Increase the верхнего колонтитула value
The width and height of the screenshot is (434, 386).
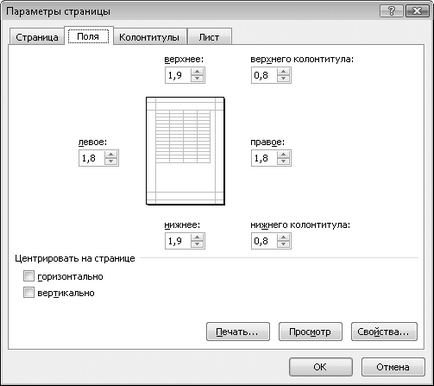click(x=283, y=72)
